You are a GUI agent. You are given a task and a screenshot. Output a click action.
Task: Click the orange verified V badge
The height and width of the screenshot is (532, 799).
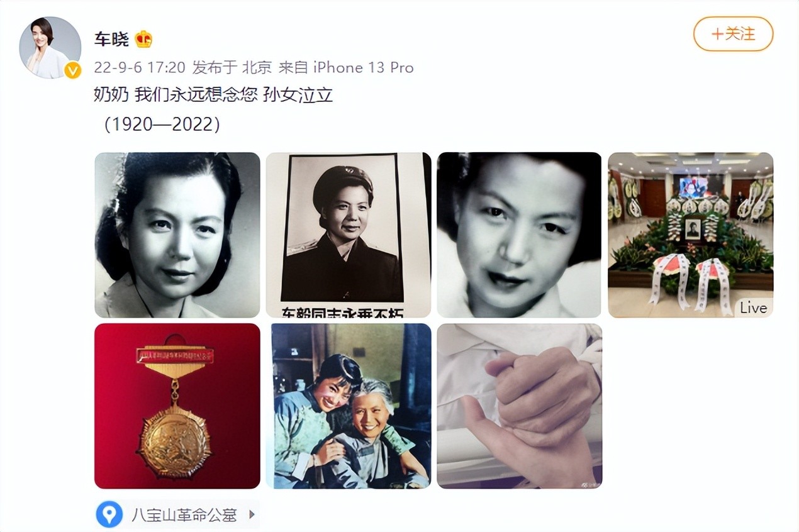[73, 70]
